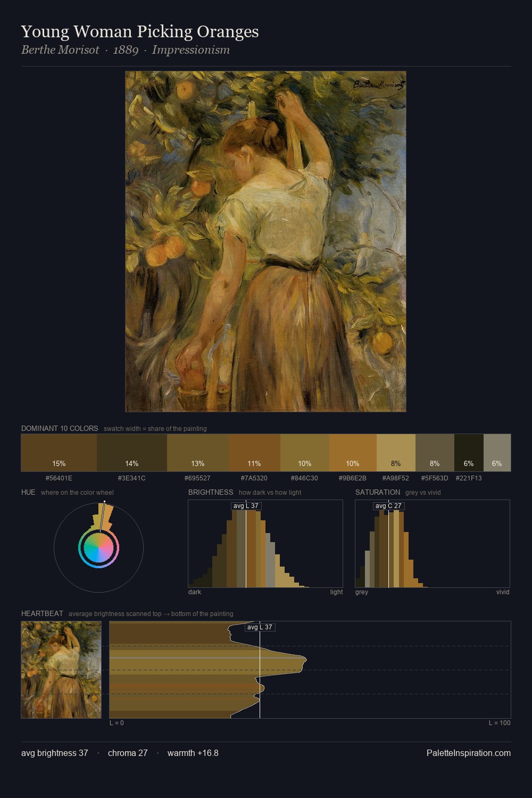Click the 11% brown swatch #7A5320

pos(254,453)
